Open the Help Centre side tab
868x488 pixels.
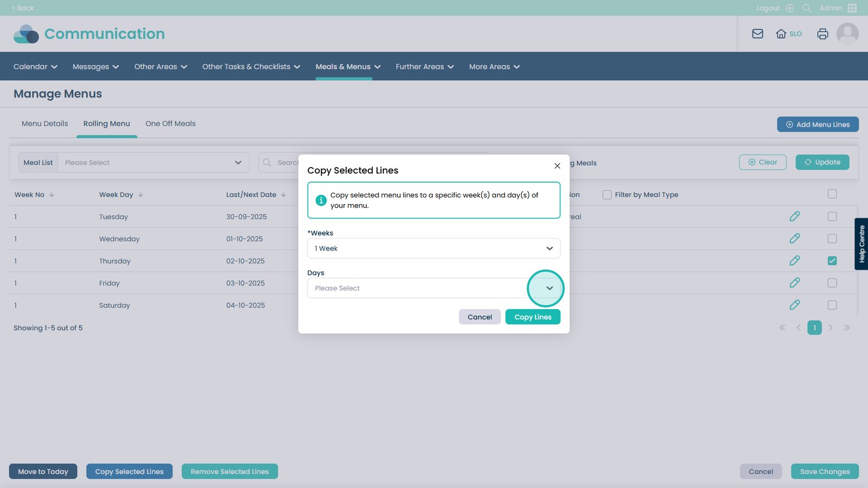861,244
